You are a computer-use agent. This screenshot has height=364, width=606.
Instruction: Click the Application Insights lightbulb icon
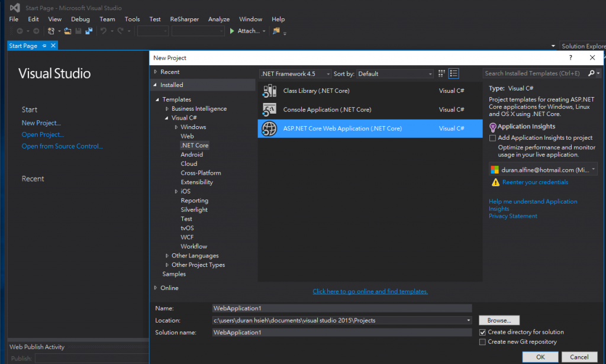(493, 127)
